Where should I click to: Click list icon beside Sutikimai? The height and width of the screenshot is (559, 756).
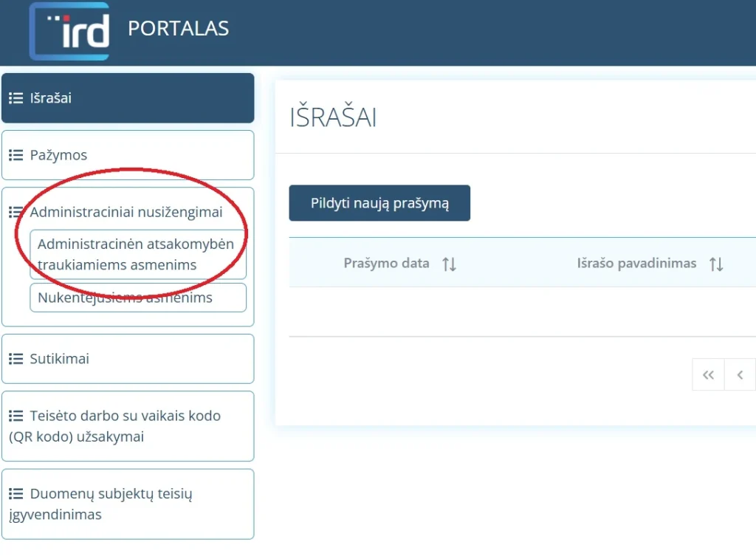tap(16, 359)
